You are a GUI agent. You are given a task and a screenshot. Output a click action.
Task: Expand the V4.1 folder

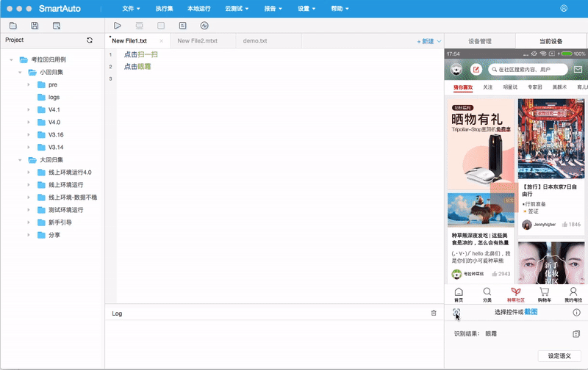[x=29, y=109]
